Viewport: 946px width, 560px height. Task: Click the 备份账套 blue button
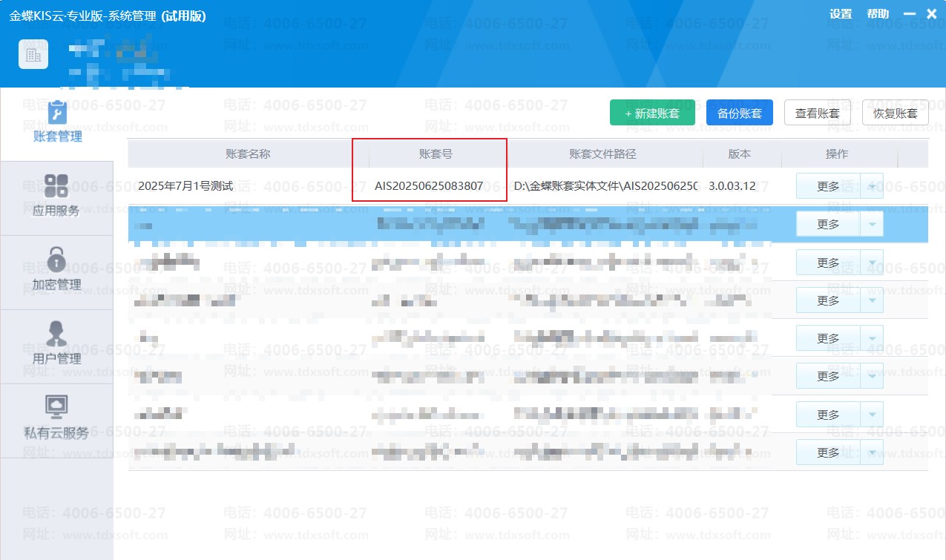pos(740,113)
